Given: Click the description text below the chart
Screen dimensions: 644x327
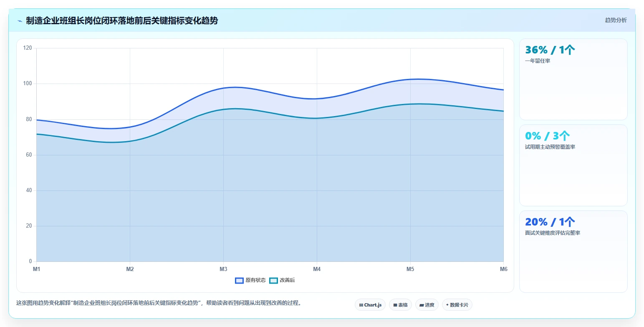Looking at the screenshot, I should point(159,303).
